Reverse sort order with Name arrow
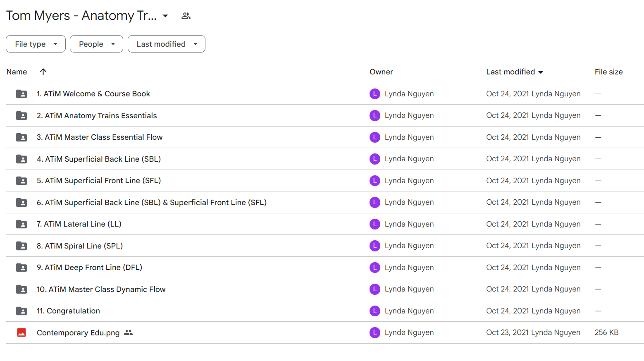The height and width of the screenshot is (361, 644). click(43, 72)
